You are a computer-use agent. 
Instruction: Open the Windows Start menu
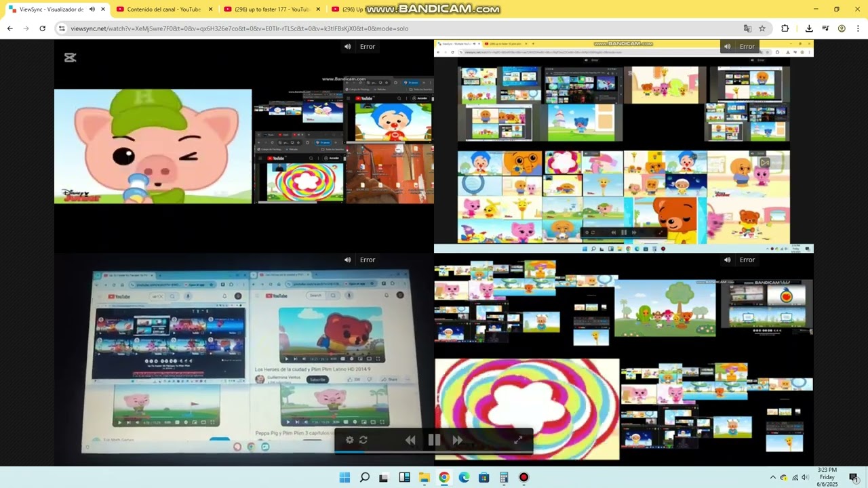(344, 477)
